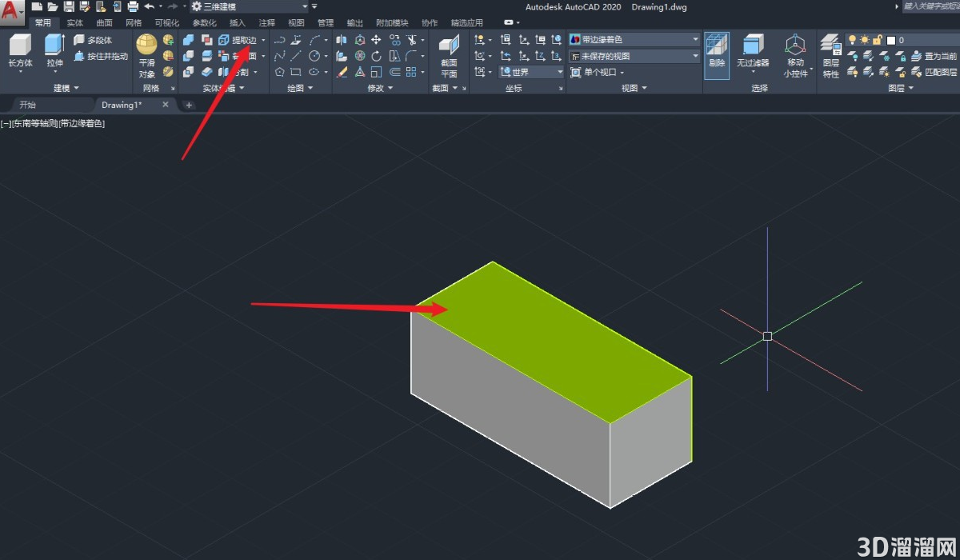The height and width of the screenshot is (560, 960).
Task: Click the New drawing icon in quick access toolbar
Action: [37, 6]
